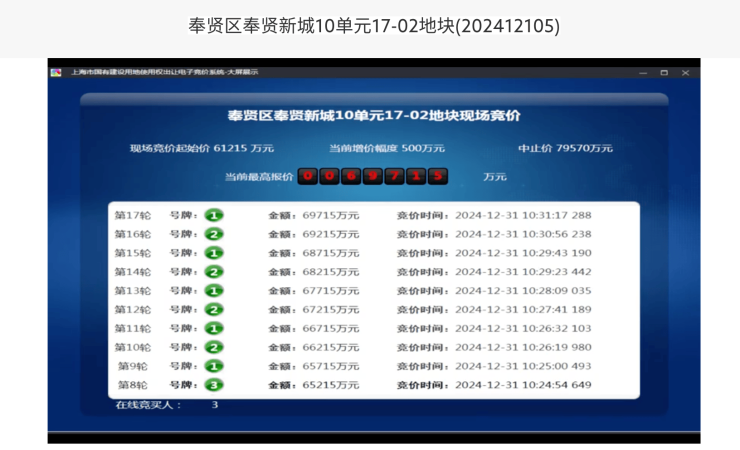Click the bid time 2024-12-31 10:29:23 442
This screenshot has width=740, height=450.
coord(523,272)
